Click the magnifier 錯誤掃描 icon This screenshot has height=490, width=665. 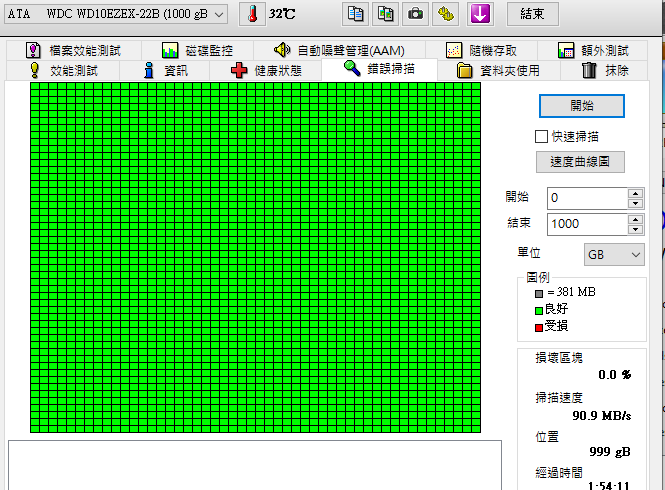coord(352,68)
